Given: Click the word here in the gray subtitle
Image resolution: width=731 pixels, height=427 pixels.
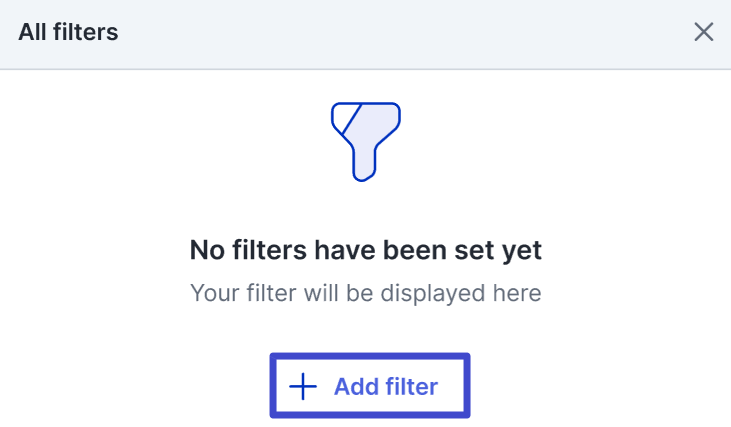Looking at the screenshot, I should coord(517,293).
